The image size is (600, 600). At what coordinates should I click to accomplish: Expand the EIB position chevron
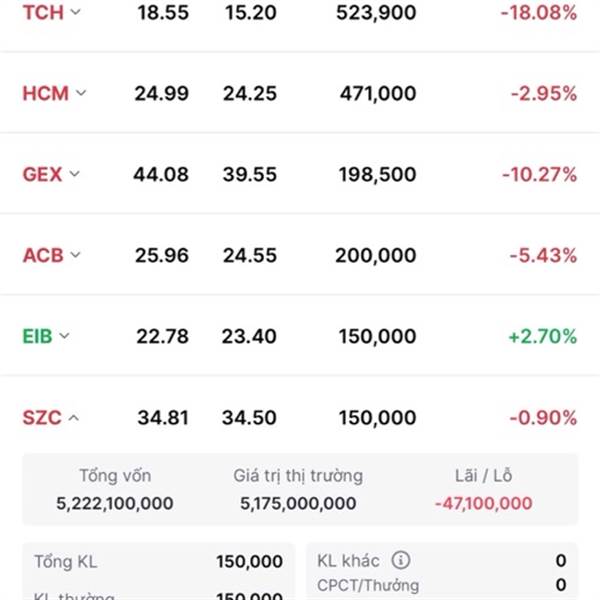[x=65, y=337]
